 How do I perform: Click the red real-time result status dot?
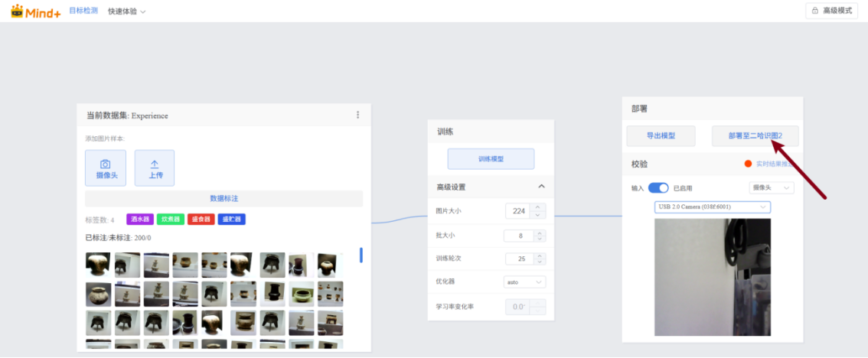(748, 163)
